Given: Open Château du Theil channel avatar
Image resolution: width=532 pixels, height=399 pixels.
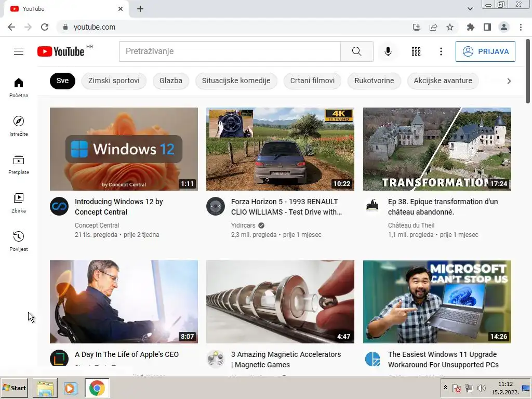Looking at the screenshot, I should (372, 206).
